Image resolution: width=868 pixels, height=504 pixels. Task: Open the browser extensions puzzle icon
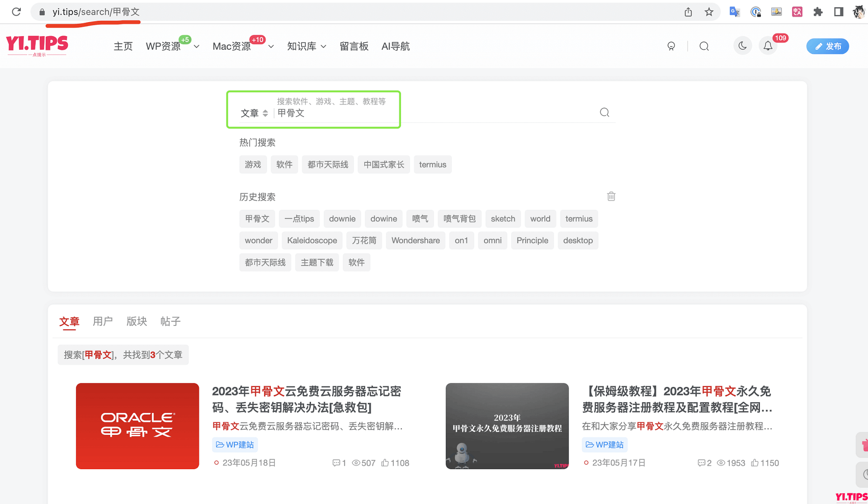pyautogui.click(x=818, y=12)
